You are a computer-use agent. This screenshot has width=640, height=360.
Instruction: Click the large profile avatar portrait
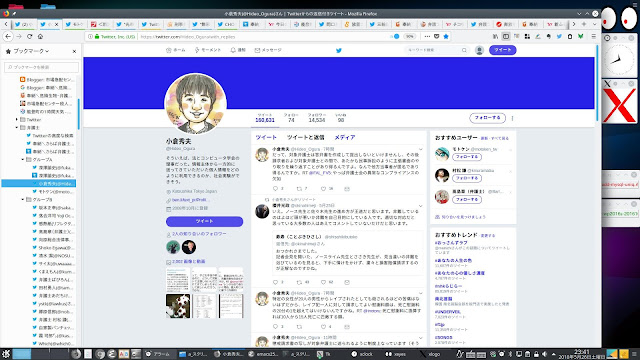tap(196, 104)
